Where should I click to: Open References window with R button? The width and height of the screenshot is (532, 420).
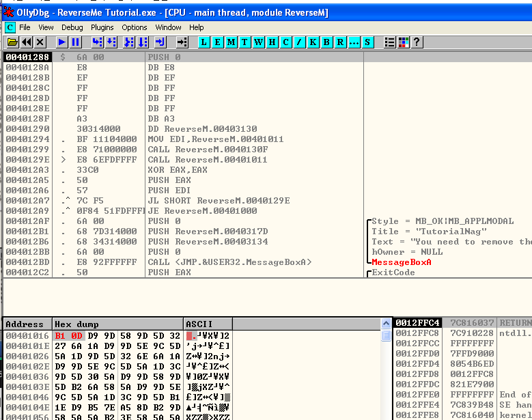click(x=340, y=42)
